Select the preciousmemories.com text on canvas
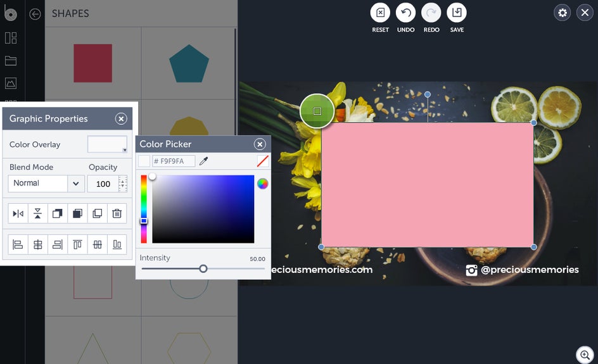The height and width of the screenshot is (364, 598). coord(322,270)
